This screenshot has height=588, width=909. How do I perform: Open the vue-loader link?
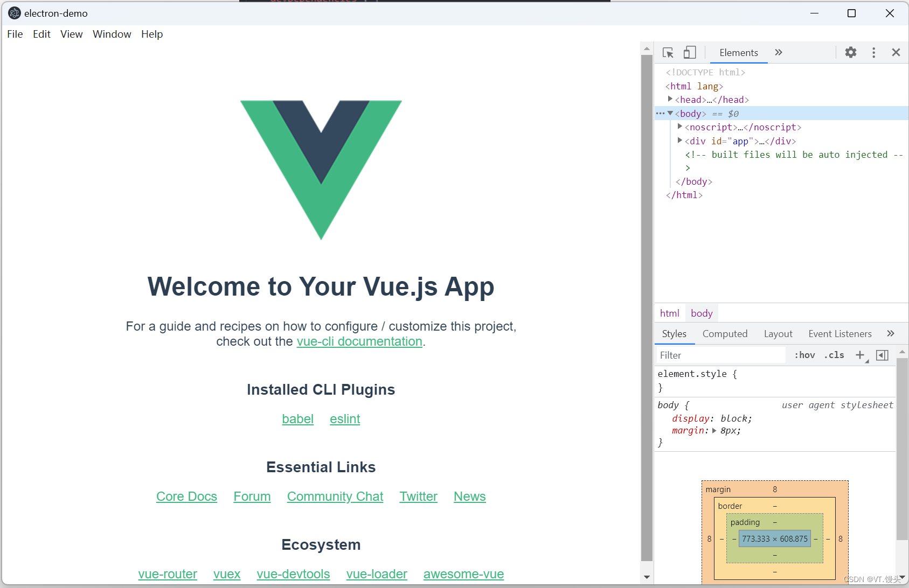point(377,574)
